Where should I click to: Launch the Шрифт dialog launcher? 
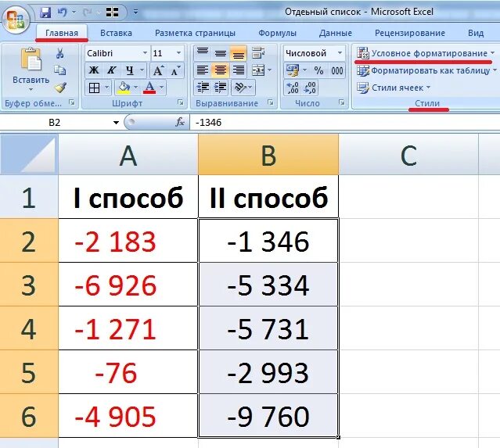coord(181,102)
